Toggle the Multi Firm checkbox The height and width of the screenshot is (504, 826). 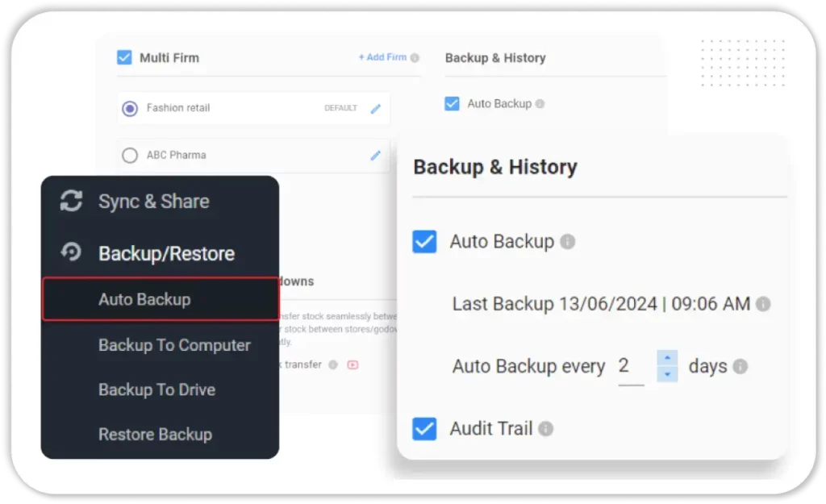(x=124, y=57)
